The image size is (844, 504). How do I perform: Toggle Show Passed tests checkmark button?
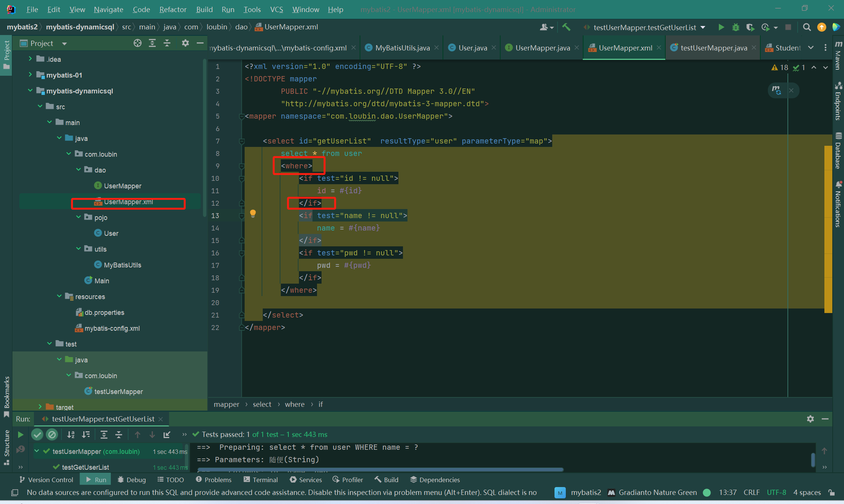[37, 435]
